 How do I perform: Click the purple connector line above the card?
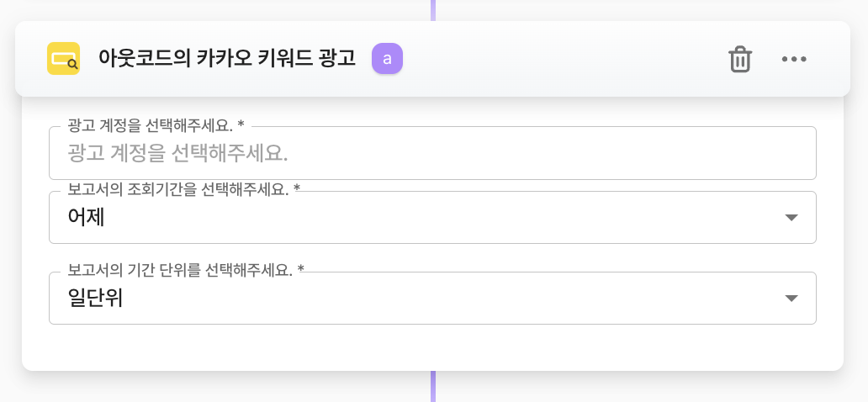click(433, 9)
